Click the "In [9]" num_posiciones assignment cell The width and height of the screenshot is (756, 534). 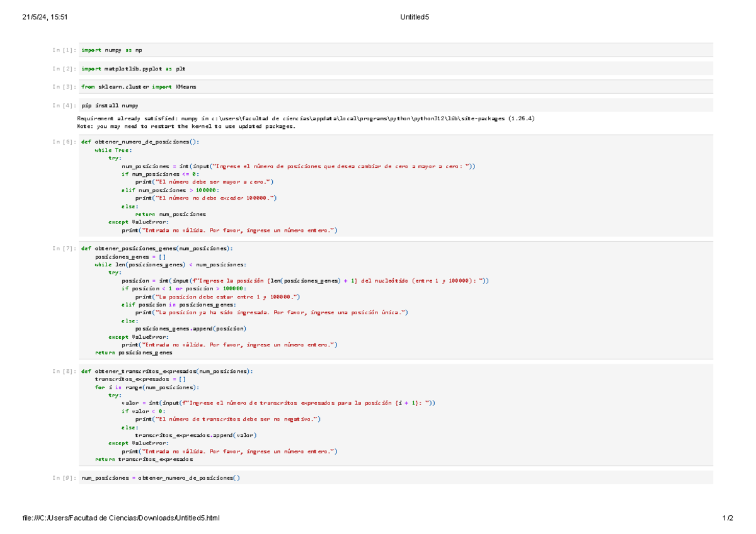[x=157, y=478]
